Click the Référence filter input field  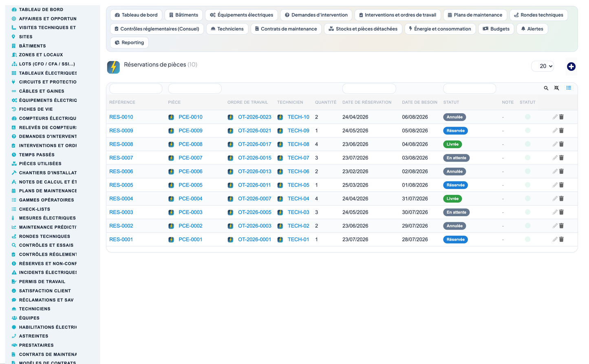click(x=136, y=88)
